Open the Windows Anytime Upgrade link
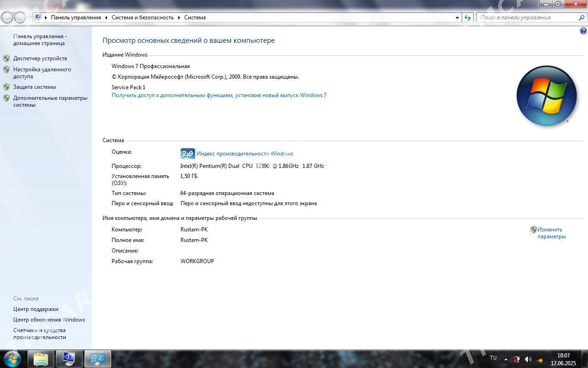The height and width of the screenshot is (368, 588). tap(219, 95)
